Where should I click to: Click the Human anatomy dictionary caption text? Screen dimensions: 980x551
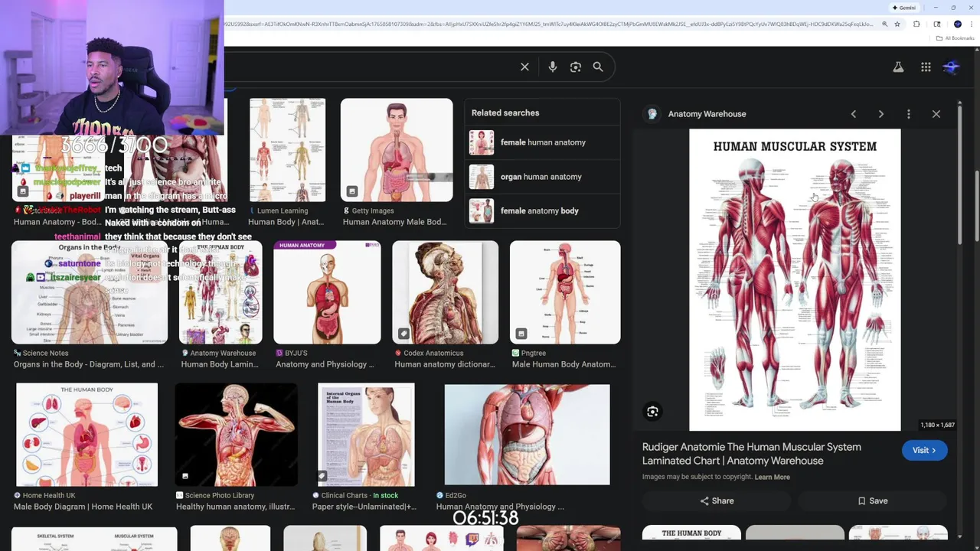[x=445, y=364]
